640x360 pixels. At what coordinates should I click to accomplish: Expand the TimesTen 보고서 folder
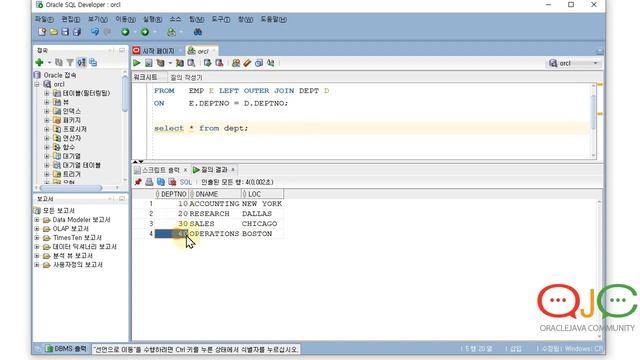pyautogui.click(x=37, y=238)
